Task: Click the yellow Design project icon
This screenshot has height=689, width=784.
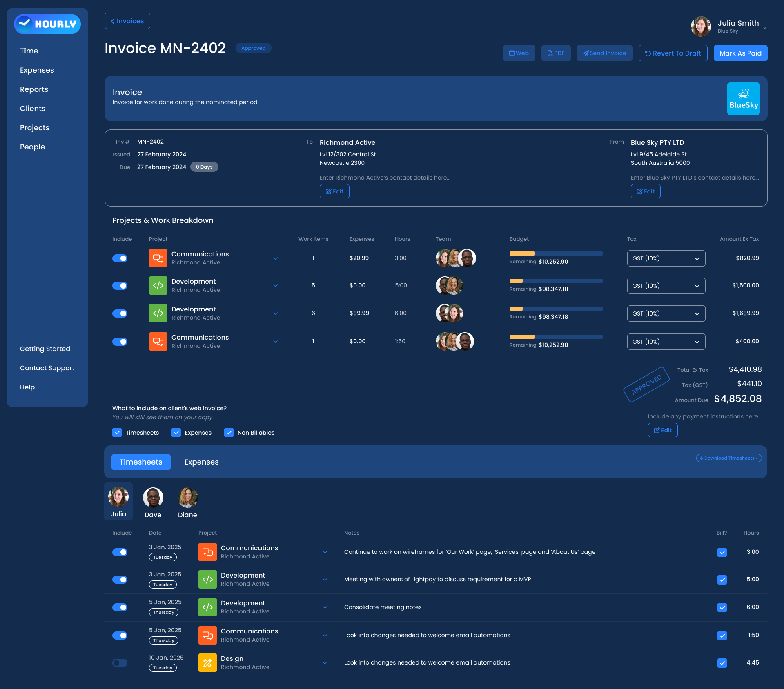Action: pyautogui.click(x=207, y=662)
